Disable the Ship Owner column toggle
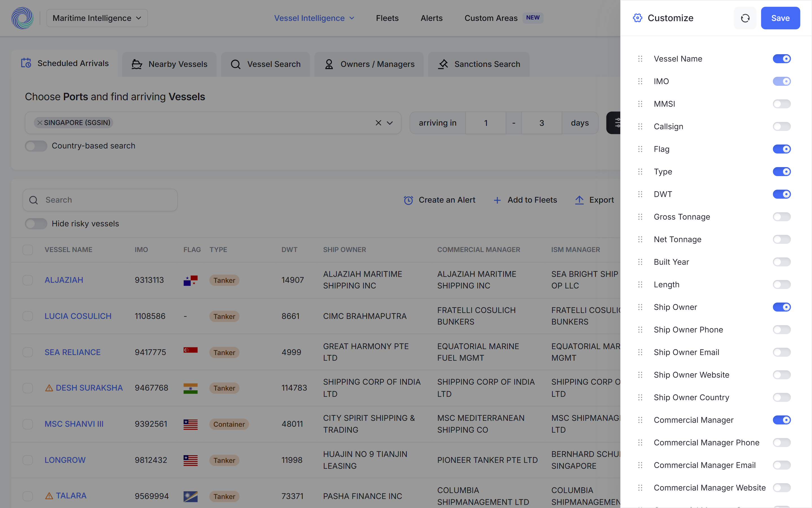812x508 pixels. [x=782, y=307]
